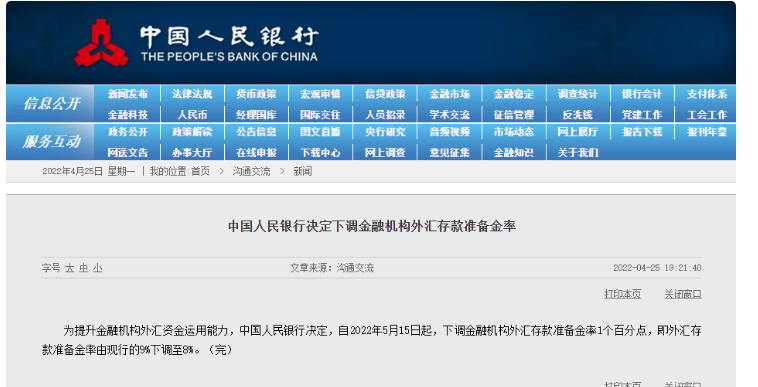758x387 pixels.
Task: Open the 法律法规 section
Action: (192, 94)
